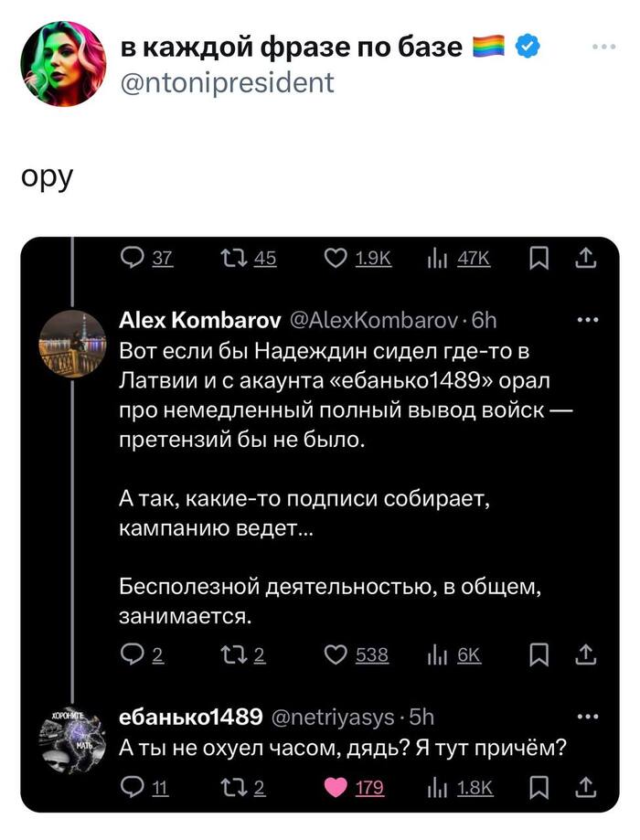Reply to Alex Kombarov's post
Screen dimensions: 640x840
135,654
